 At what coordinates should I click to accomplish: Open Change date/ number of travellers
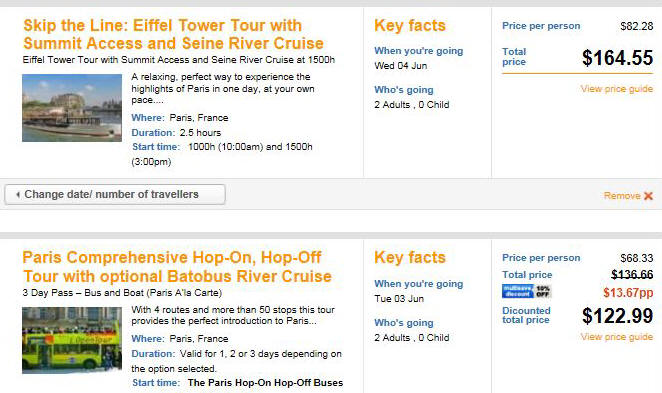[115, 195]
